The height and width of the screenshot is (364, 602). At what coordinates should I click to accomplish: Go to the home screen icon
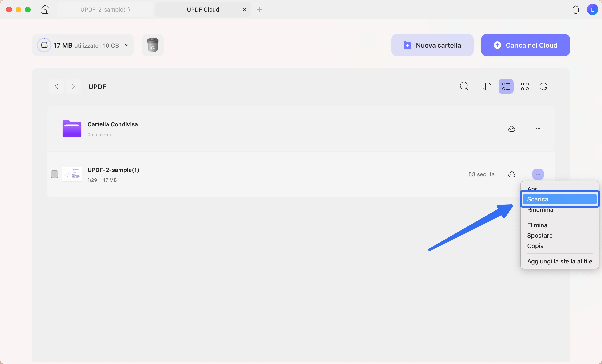pyautogui.click(x=45, y=10)
